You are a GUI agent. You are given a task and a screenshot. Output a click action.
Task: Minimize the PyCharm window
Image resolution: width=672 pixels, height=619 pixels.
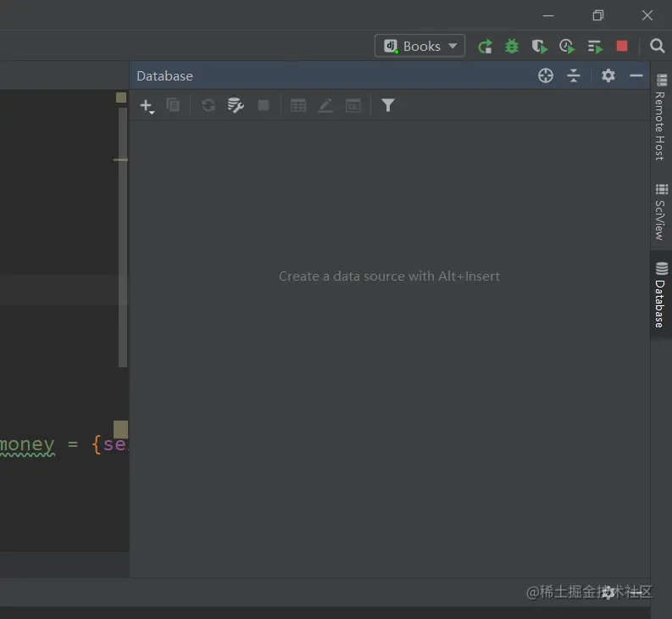(548, 15)
